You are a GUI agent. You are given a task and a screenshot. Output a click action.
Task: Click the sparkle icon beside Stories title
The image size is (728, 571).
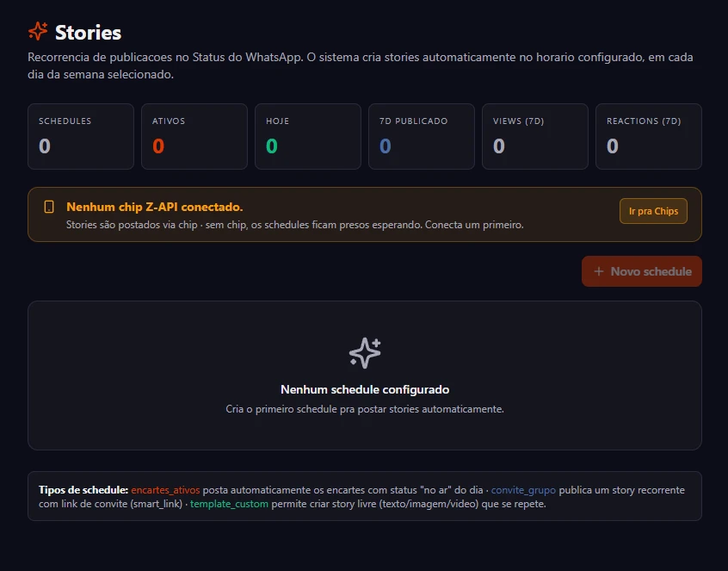[x=38, y=32]
